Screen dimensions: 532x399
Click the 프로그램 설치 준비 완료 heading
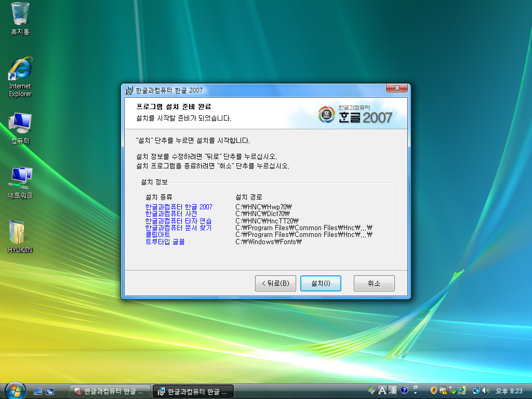click(x=174, y=107)
